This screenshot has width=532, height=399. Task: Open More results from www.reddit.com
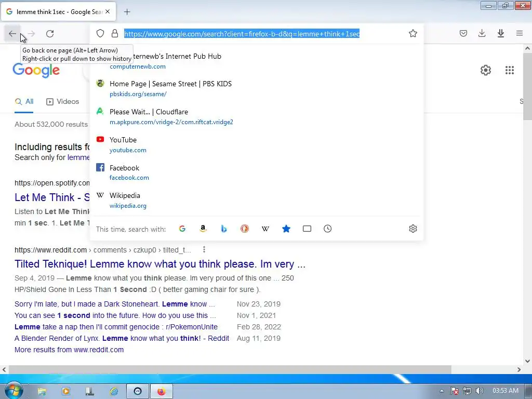(x=69, y=350)
